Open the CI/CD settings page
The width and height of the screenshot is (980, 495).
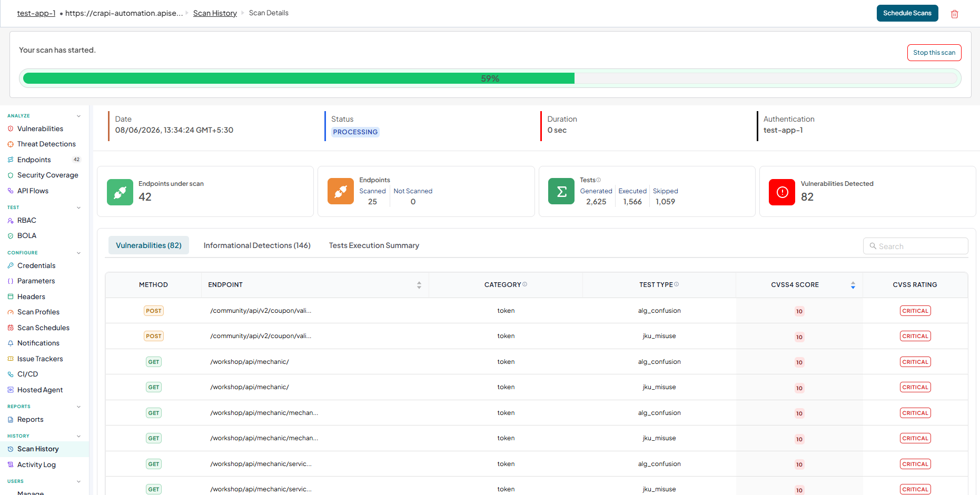point(27,374)
